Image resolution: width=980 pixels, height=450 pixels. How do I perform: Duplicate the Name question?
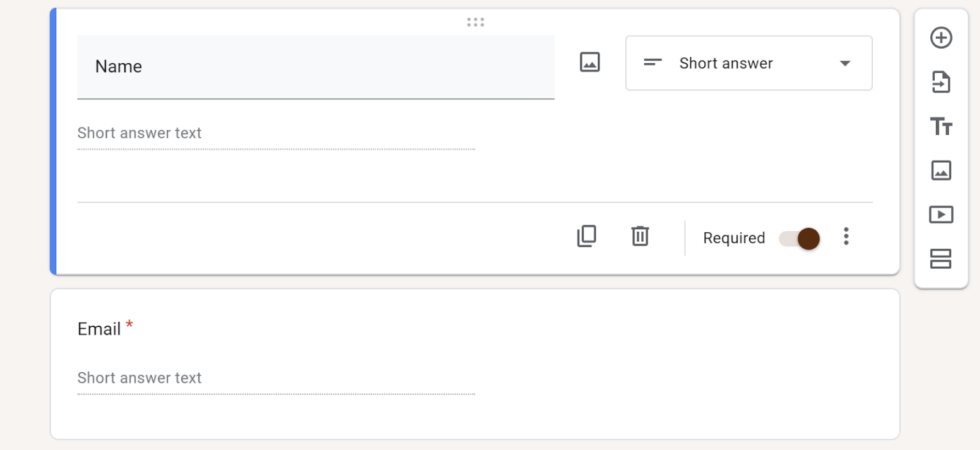586,236
